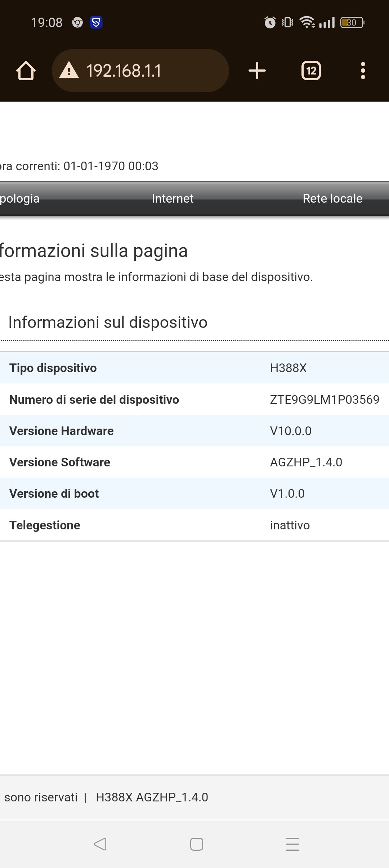The image size is (389, 868).
Task: Tap the serial number ZTE9G9LM1P03569
Action: click(325, 399)
